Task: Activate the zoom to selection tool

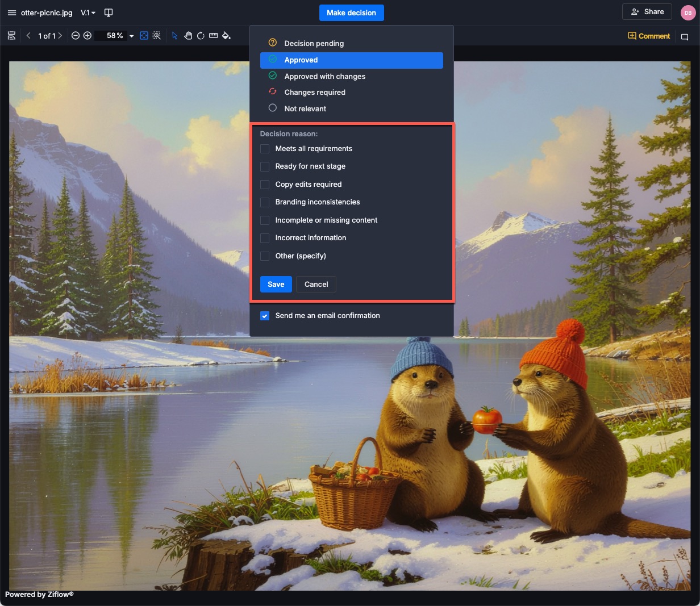Action: click(x=156, y=36)
